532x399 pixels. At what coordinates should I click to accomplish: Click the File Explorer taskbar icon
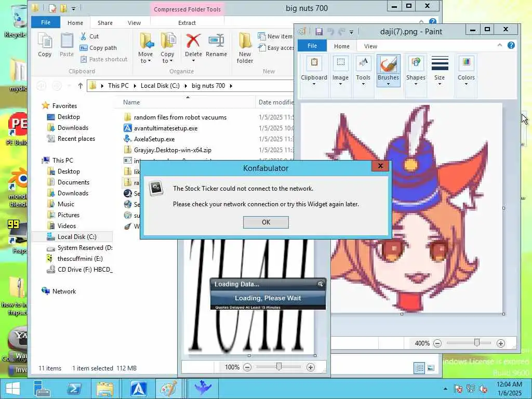(x=105, y=389)
